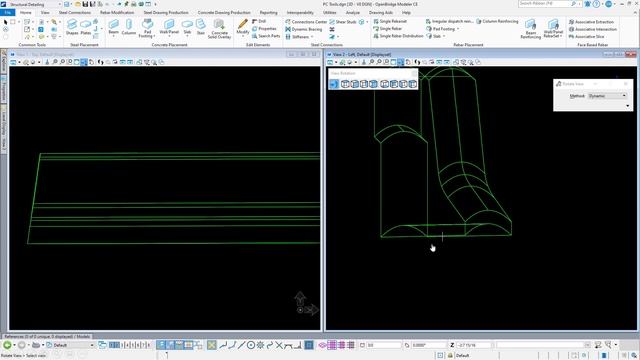Screen dimensions: 640x360
Task: Expand the Pad Footing dropdown in Rebar Placement
Action: [x=458, y=29]
